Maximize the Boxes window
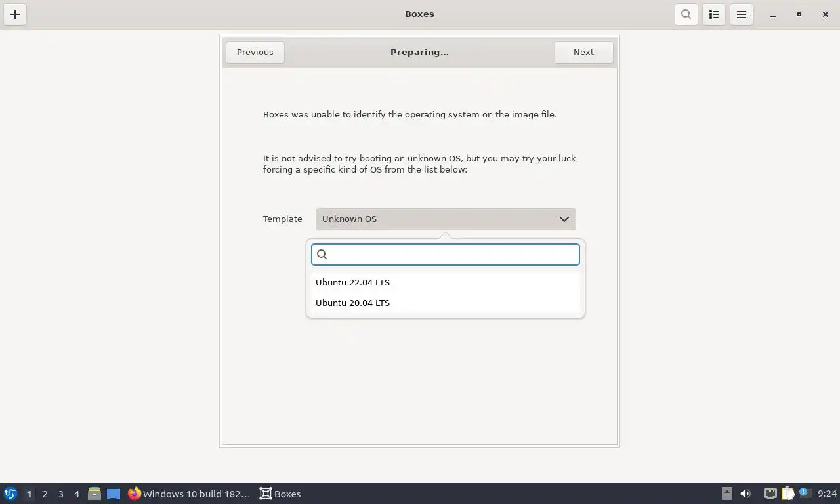 799,14
